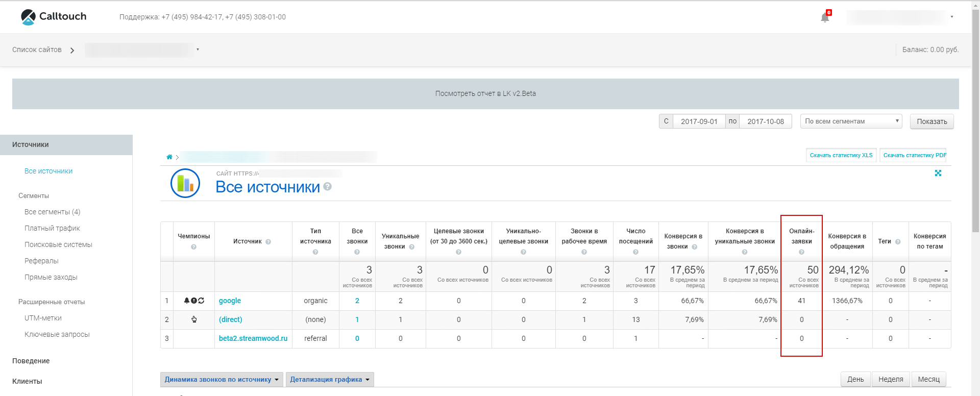Screen dimensions: 980x396
Task: Click help icon next to Источник header
Action: (268, 242)
